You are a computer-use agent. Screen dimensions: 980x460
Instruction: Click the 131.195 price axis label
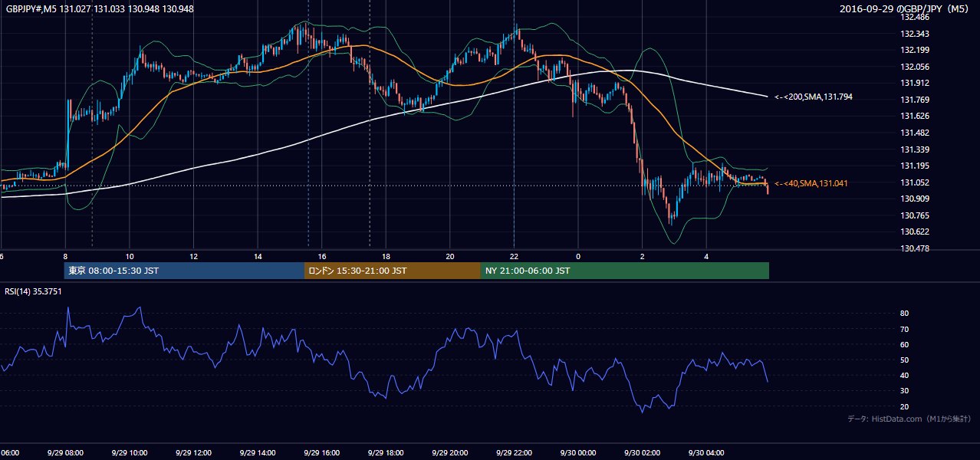[x=915, y=166]
